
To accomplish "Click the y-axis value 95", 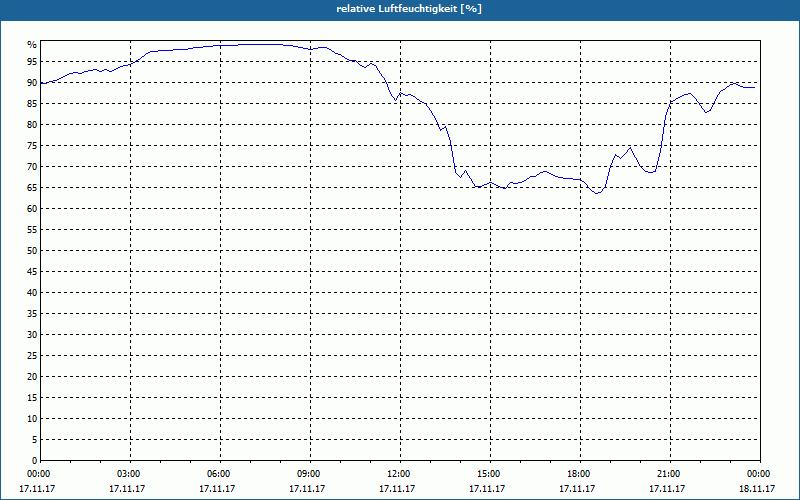I will click(32, 62).
